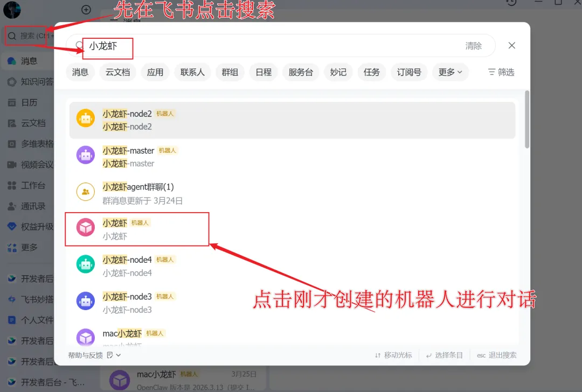Filter results by 群组 tab
Screen dimensions: 582x392
click(230, 72)
